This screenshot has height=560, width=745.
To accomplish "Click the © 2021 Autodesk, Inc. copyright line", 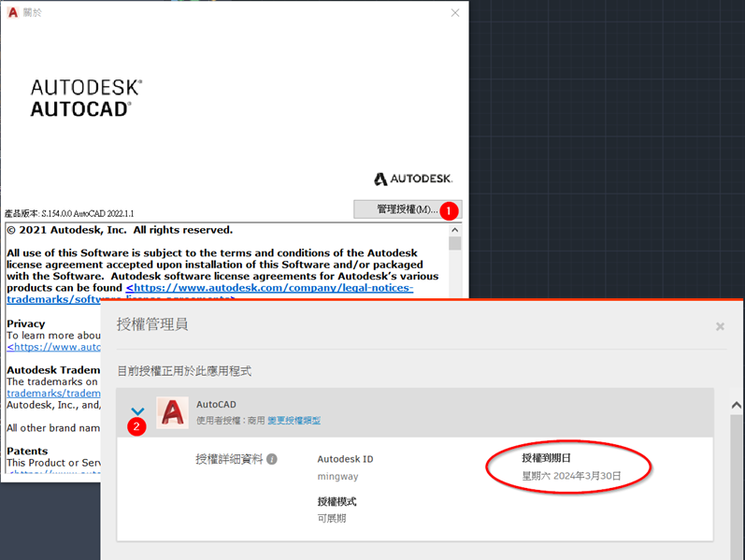I will (120, 230).
